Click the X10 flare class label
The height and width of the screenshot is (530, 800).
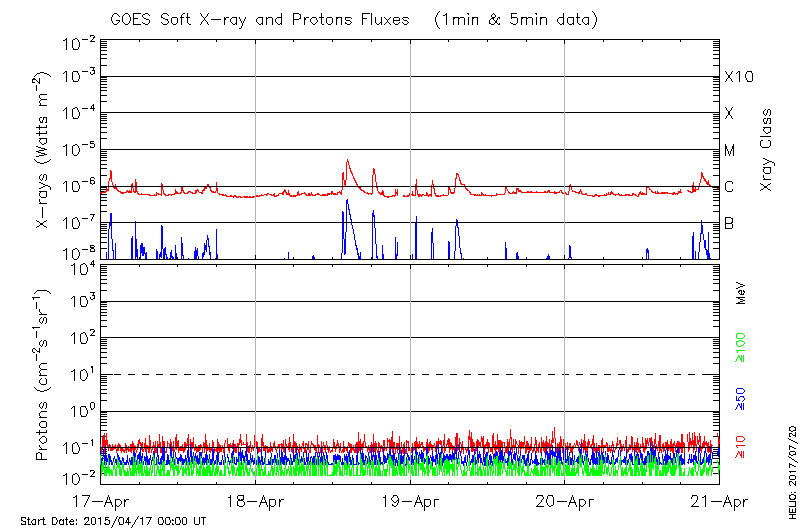(x=738, y=77)
